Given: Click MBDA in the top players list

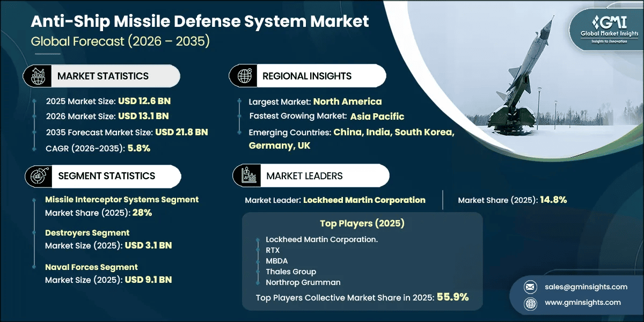Looking at the screenshot, I should [277, 261].
